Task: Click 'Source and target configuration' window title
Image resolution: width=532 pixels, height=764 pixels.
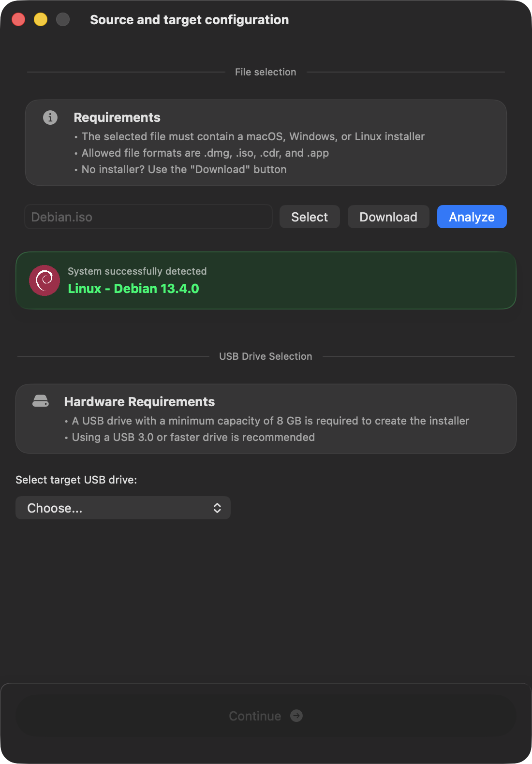Action: coord(190,20)
